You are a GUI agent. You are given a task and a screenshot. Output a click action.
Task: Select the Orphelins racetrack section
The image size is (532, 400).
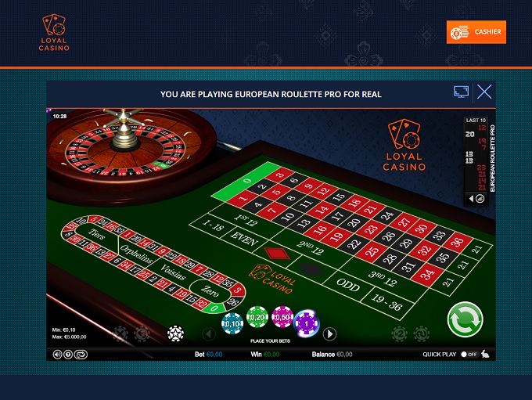click(136, 254)
